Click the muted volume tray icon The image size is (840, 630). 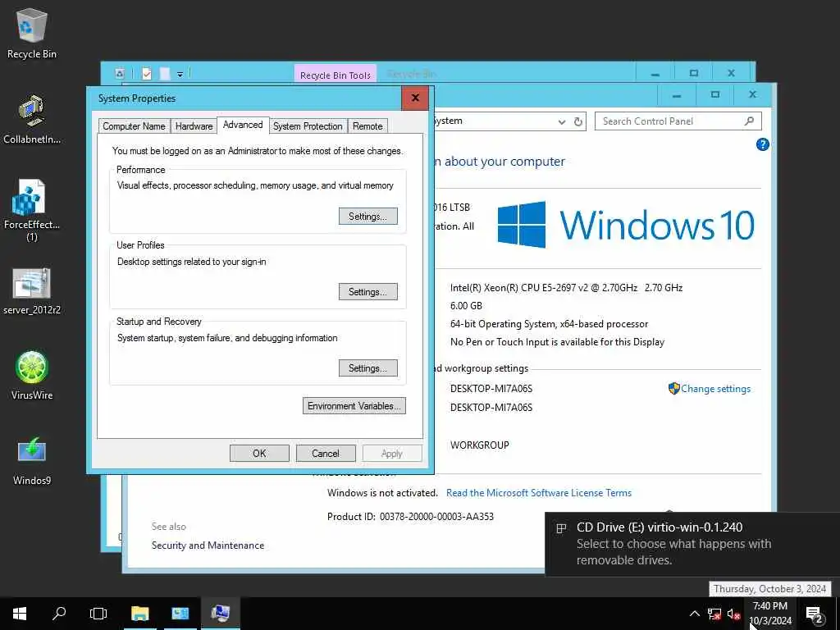pyautogui.click(x=734, y=614)
